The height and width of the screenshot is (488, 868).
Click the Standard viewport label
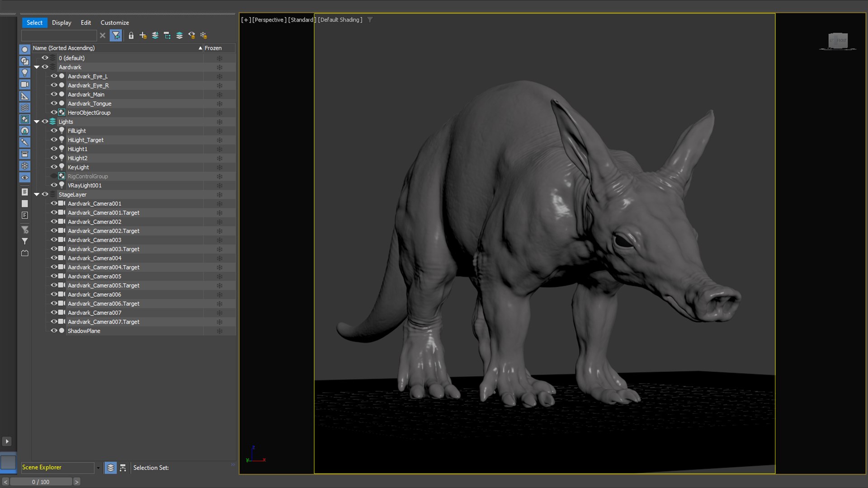click(302, 20)
